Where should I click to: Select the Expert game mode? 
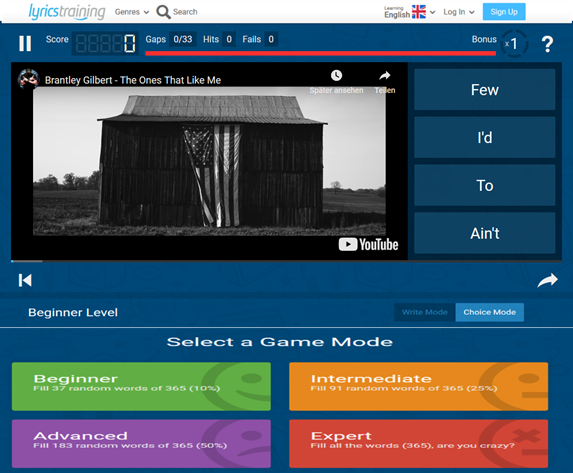(418, 443)
